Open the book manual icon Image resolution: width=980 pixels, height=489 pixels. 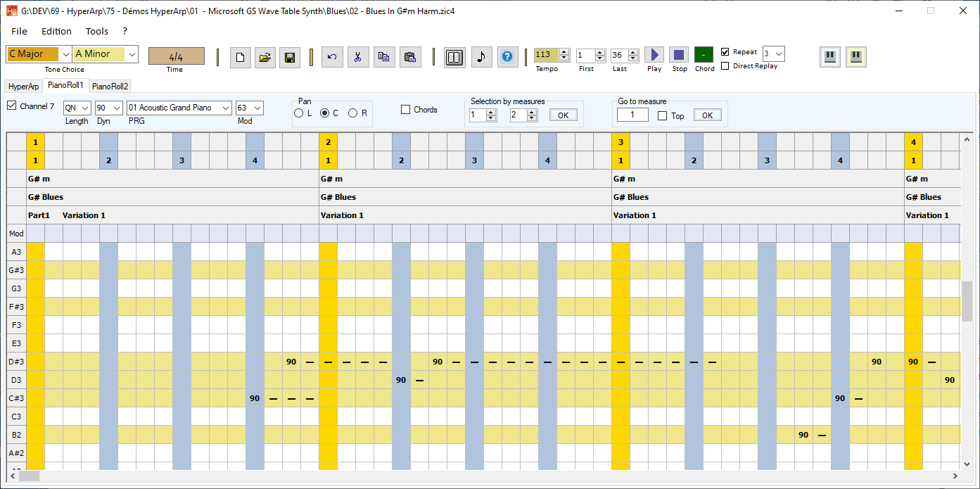coord(454,57)
